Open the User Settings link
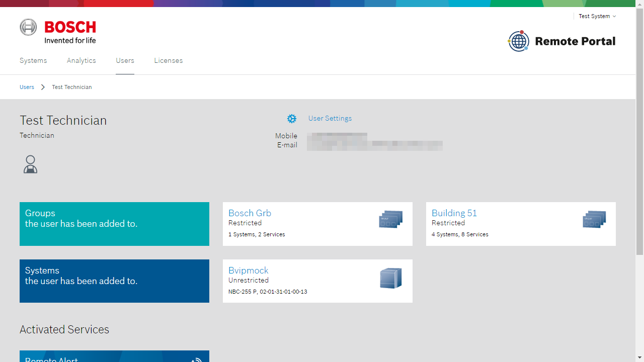This screenshot has height=362, width=644. (330, 118)
